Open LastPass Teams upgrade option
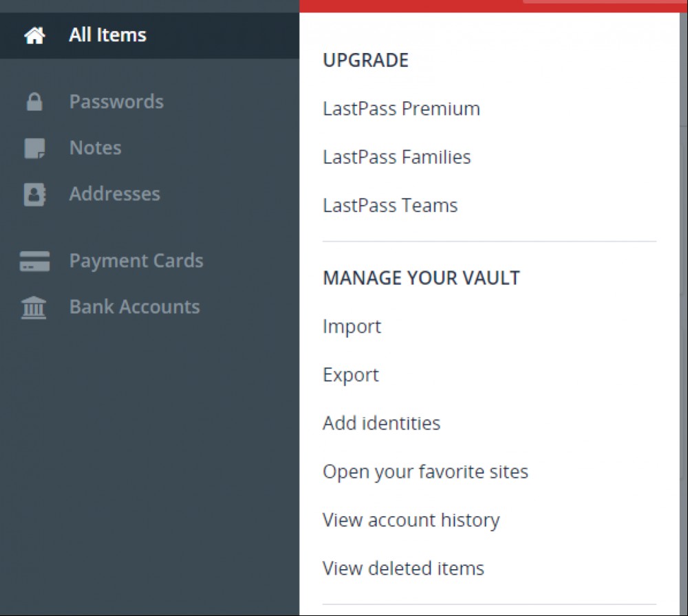Image resolution: width=688 pixels, height=616 pixels. tap(390, 205)
